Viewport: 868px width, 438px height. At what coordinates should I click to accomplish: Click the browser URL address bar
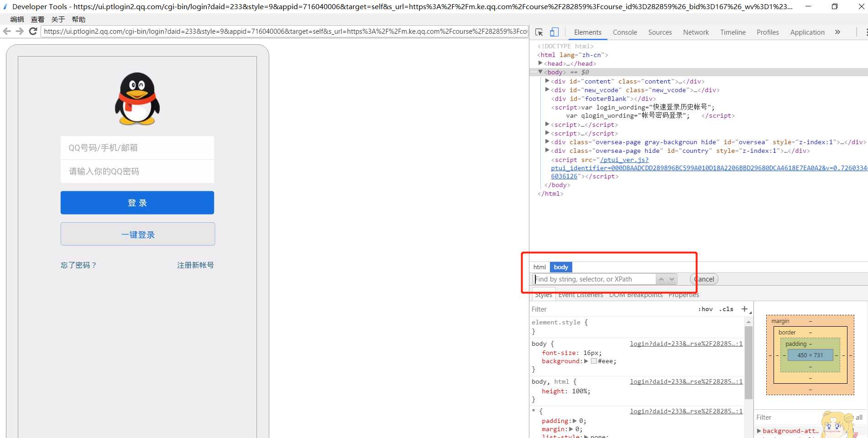[284, 31]
